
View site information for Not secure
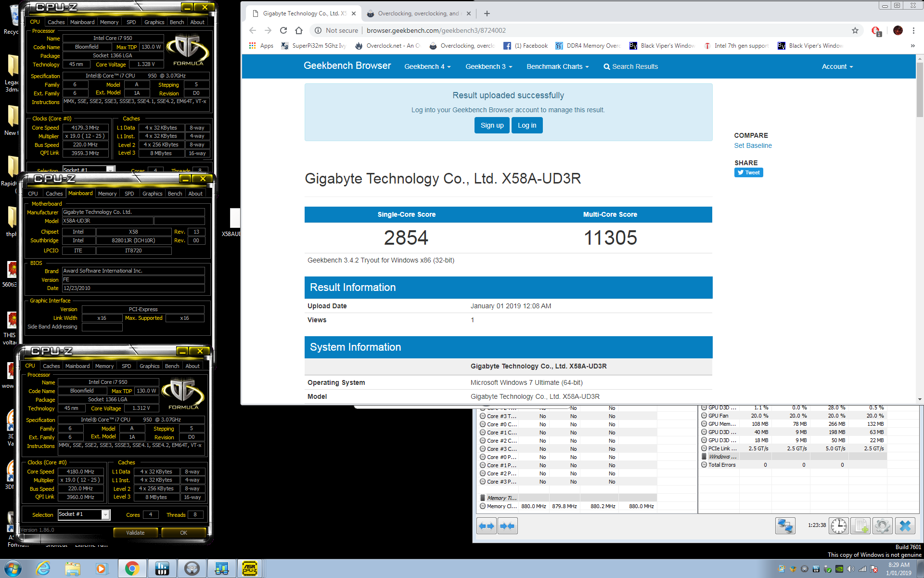(336, 30)
